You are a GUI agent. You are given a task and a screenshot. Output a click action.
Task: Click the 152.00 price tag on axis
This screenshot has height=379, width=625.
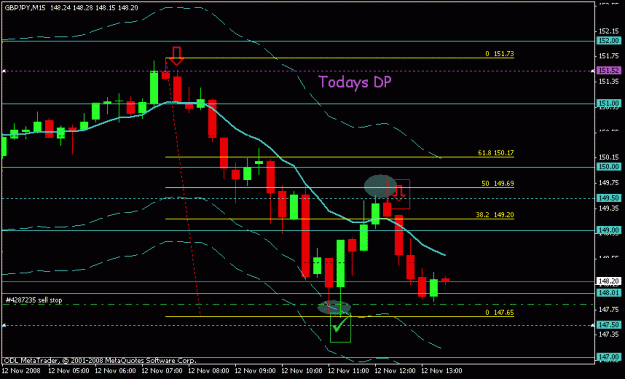tap(609, 41)
